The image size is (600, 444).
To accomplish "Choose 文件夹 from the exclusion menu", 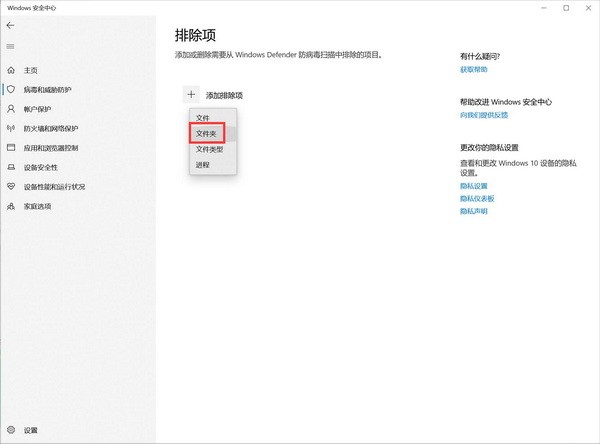I will tap(213, 134).
